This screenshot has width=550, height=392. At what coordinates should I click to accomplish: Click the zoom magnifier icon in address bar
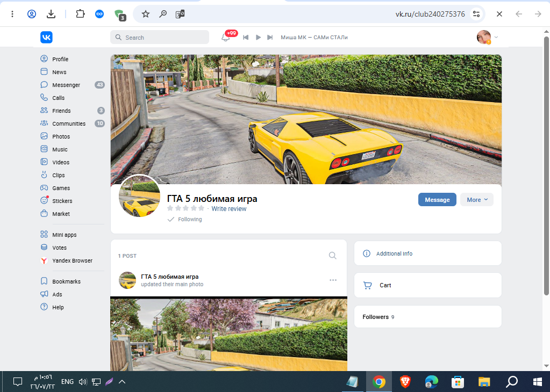click(x=163, y=14)
